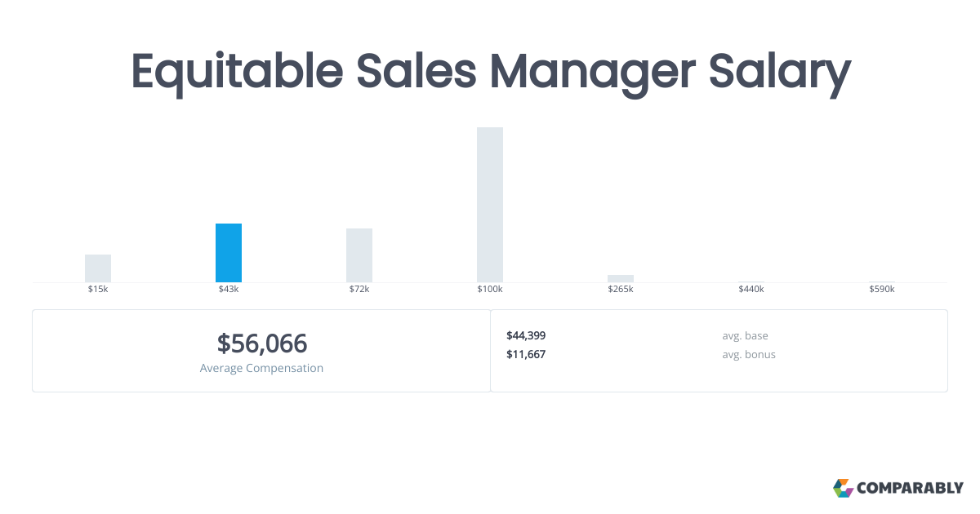Click the $56,066 average compensation figure

click(261, 343)
